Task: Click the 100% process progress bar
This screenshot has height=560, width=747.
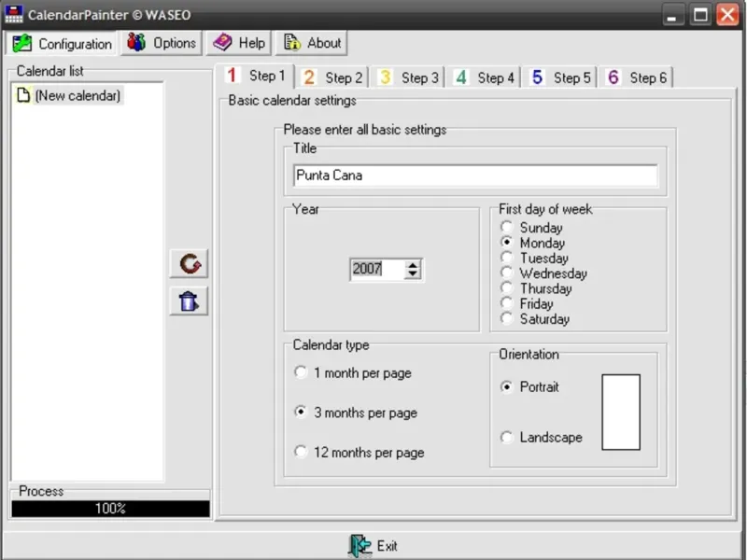Action: [110, 509]
